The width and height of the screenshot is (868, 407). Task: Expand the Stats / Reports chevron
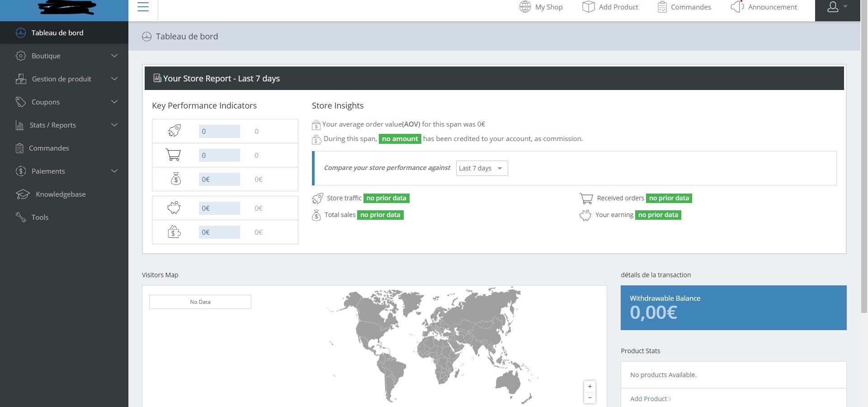tap(114, 125)
